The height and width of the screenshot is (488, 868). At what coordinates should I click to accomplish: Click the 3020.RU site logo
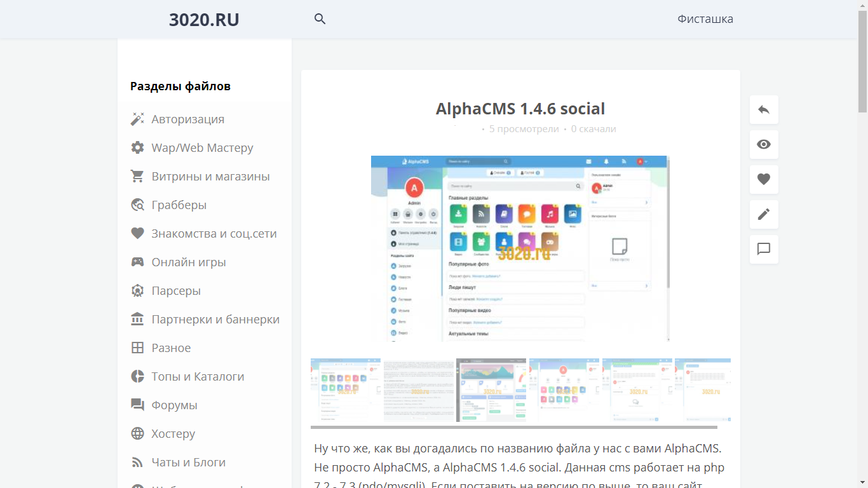[x=204, y=20]
